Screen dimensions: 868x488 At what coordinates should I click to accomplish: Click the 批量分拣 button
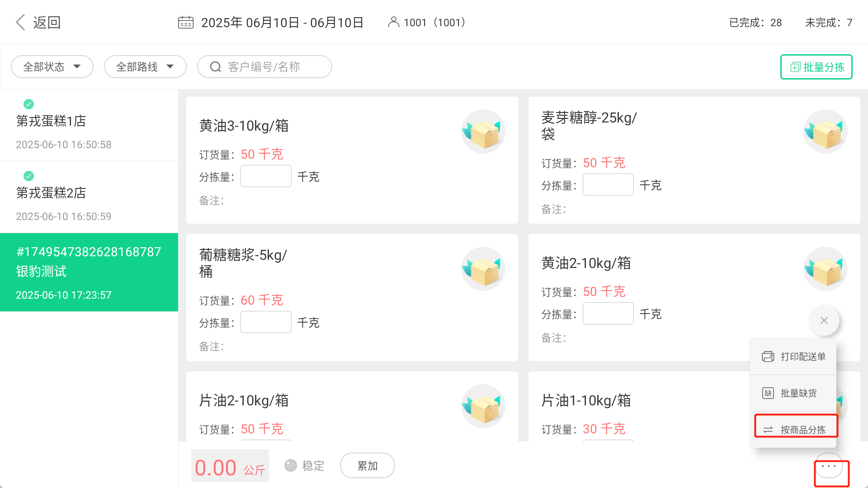[x=816, y=67]
